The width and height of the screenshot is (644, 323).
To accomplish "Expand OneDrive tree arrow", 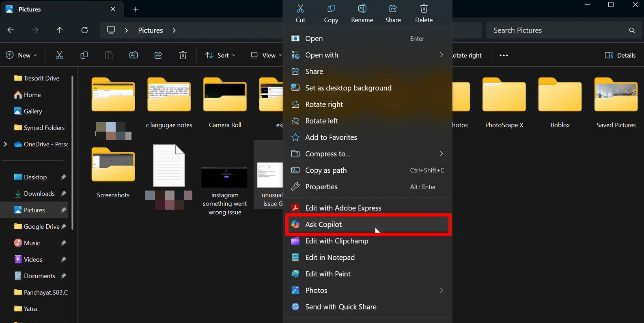I will coord(5,144).
